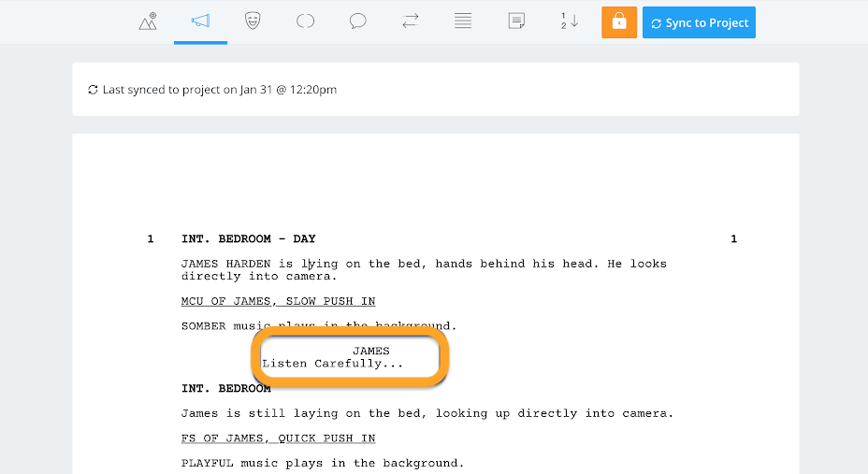Screen dimensions: 868x474
Task: Click the scene numbering sort icon
Action: point(569,21)
